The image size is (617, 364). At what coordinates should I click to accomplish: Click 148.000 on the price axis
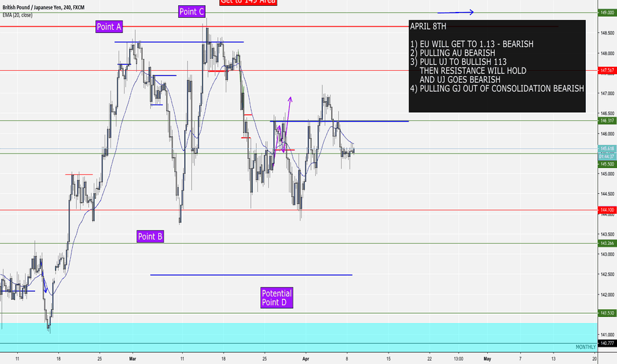coord(607,53)
